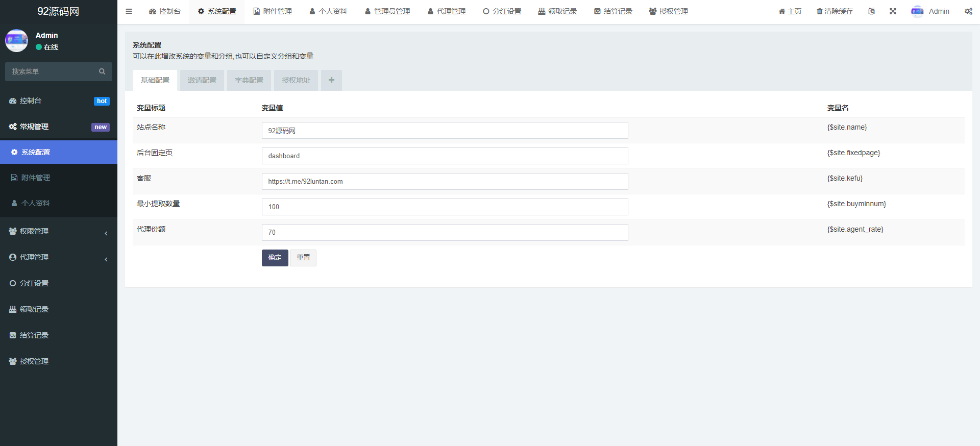The height and width of the screenshot is (446, 980).
Task: Click the 确定 submit button
Action: pyautogui.click(x=275, y=258)
